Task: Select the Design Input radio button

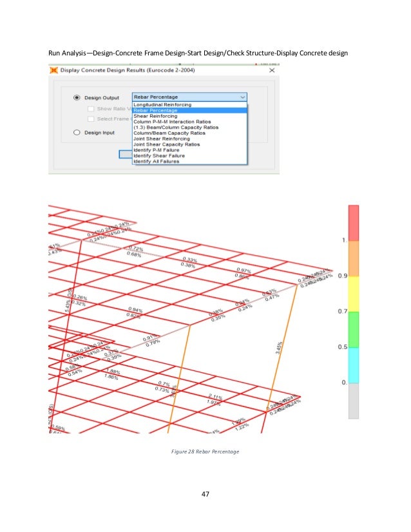Action: click(77, 132)
